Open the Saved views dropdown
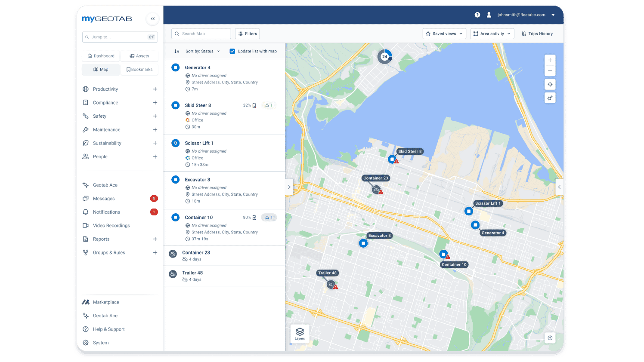This screenshot has width=644, height=362. (x=444, y=34)
